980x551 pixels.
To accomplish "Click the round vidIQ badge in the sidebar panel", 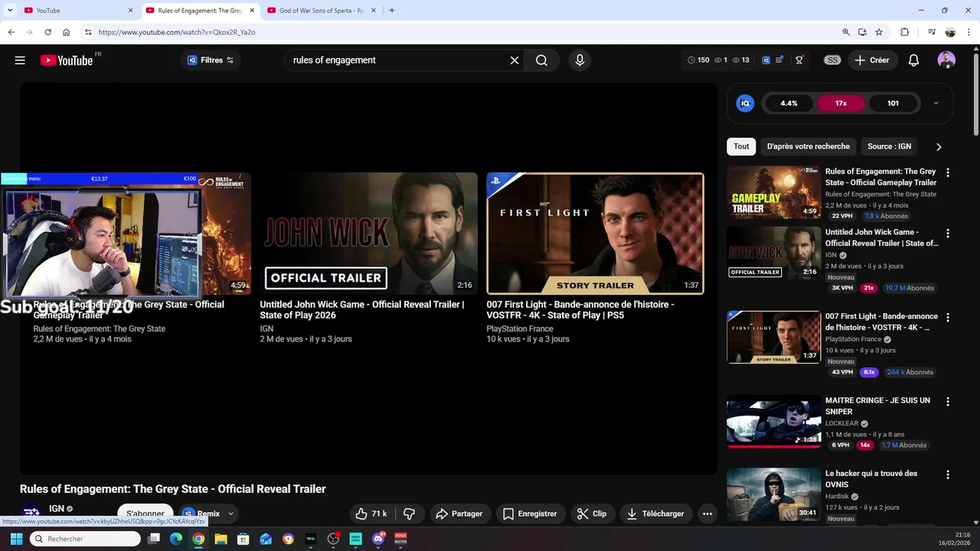I will point(745,103).
